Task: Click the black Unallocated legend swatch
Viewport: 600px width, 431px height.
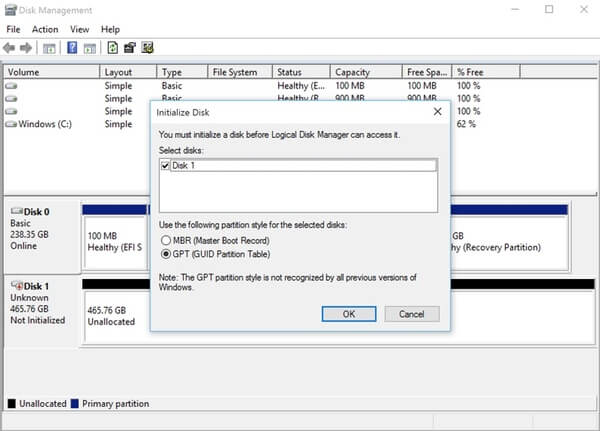Action: (11, 404)
